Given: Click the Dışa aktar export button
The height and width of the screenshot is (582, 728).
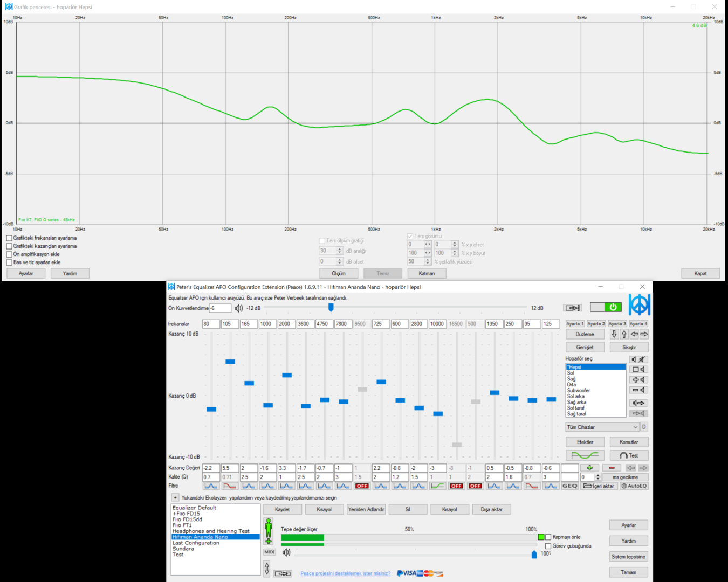Looking at the screenshot, I should 492,509.
